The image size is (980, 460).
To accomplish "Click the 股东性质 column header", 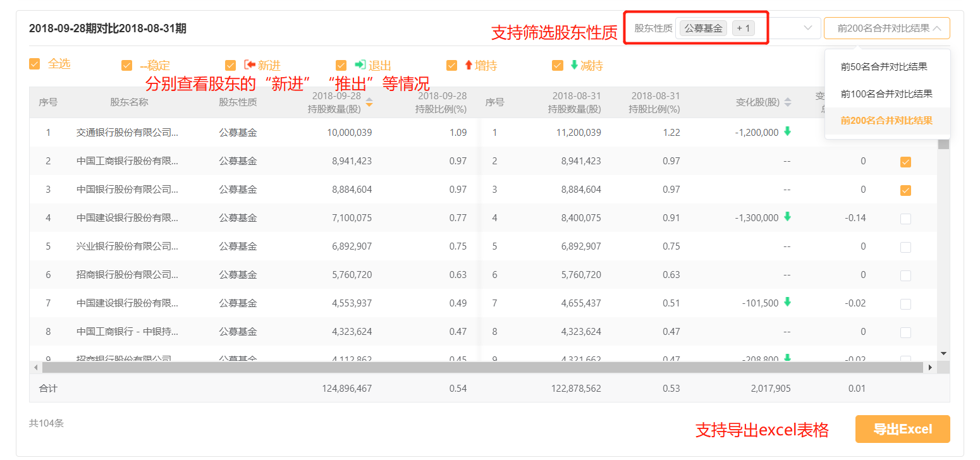I will (x=238, y=102).
